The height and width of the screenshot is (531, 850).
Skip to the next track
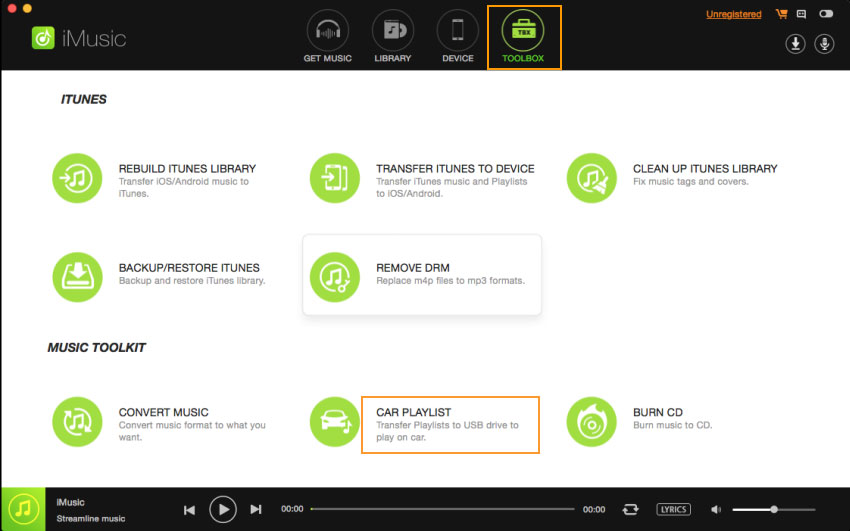point(256,509)
